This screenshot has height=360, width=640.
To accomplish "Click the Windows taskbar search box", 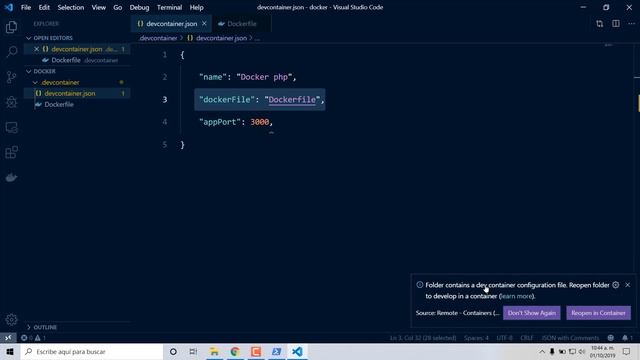I will 92,351.
